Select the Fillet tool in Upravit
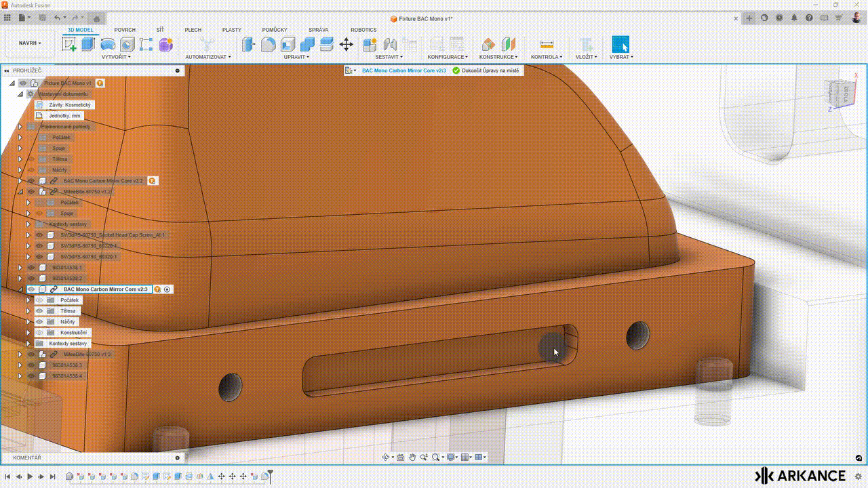The width and height of the screenshot is (868, 488). (x=269, y=45)
